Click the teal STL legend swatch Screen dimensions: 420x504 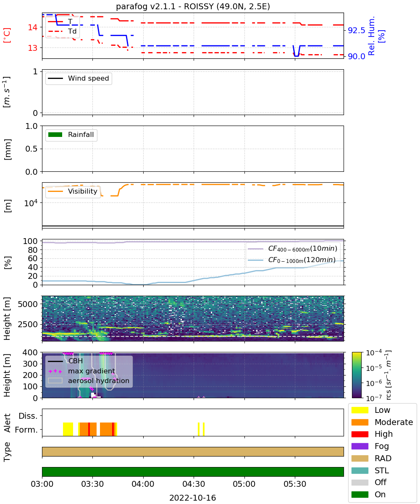360,470
